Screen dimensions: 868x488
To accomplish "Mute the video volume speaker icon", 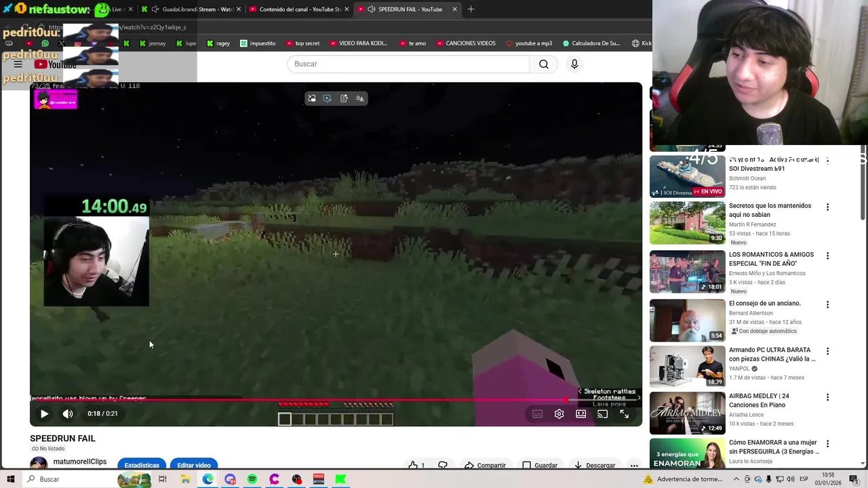I will 68,413.
